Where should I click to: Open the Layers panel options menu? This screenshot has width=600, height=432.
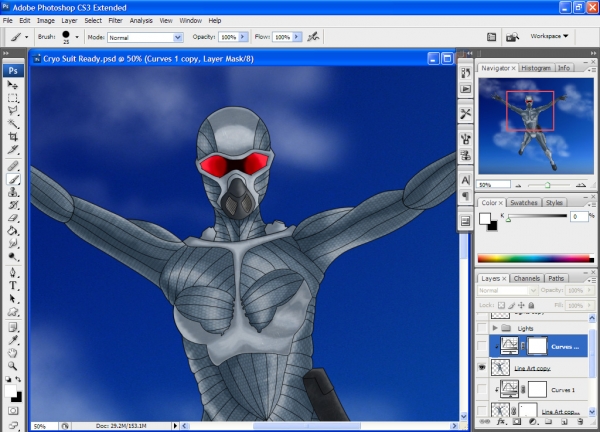(x=592, y=280)
